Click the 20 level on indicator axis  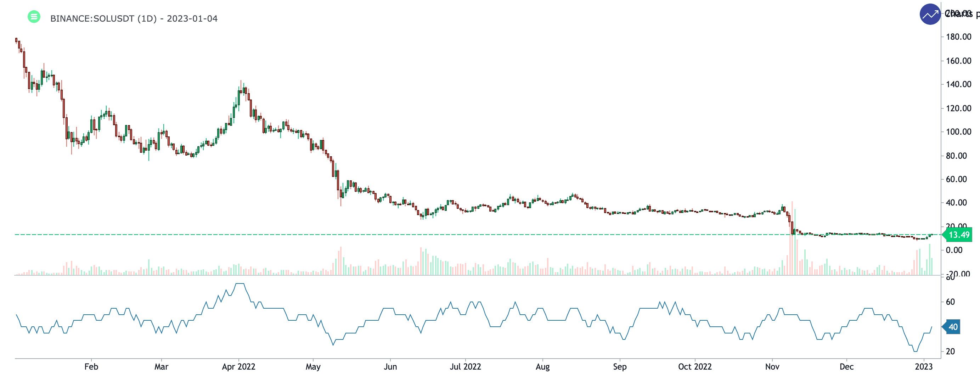[x=950, y=352]
